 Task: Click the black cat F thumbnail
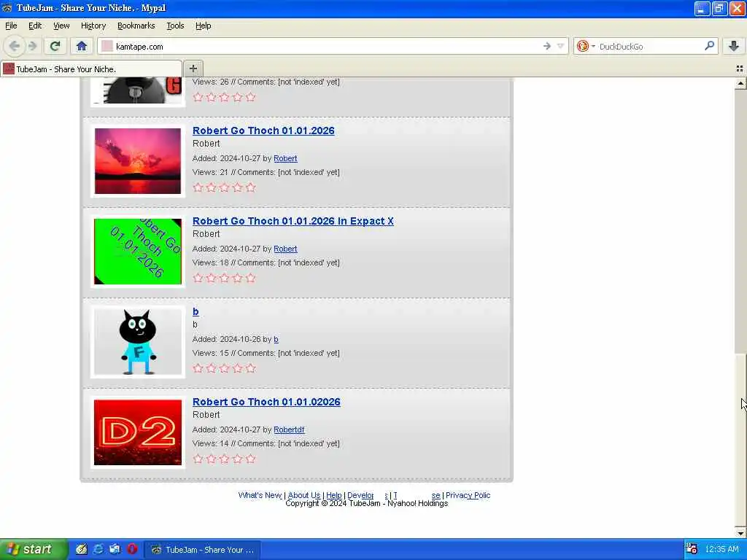tap(138, 342)
